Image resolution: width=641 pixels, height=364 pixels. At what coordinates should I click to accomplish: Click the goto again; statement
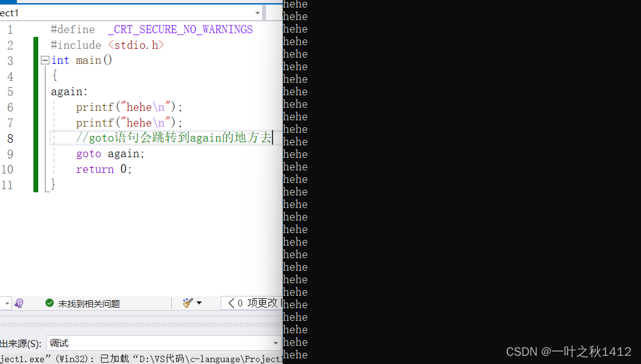110,153
